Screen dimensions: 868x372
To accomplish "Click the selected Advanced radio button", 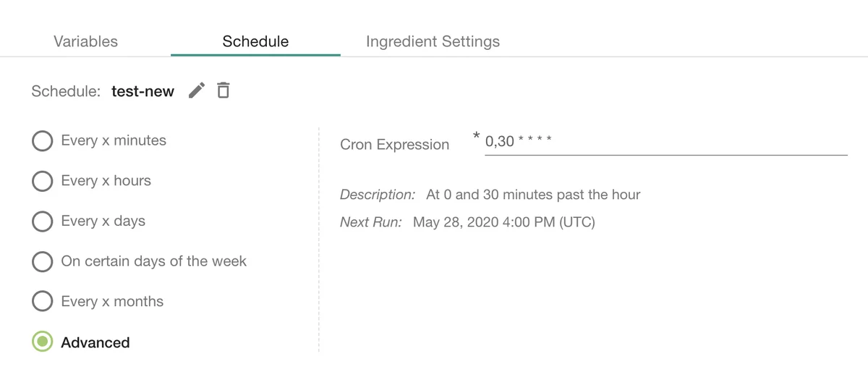I will coord(43,342).
